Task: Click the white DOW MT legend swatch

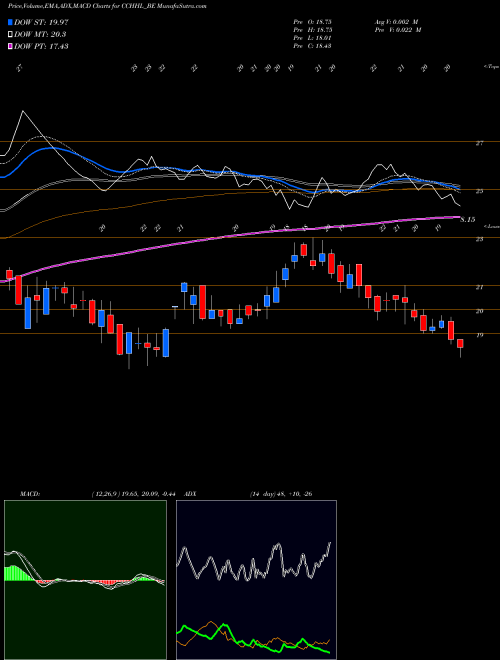Action: pos(11,35)
